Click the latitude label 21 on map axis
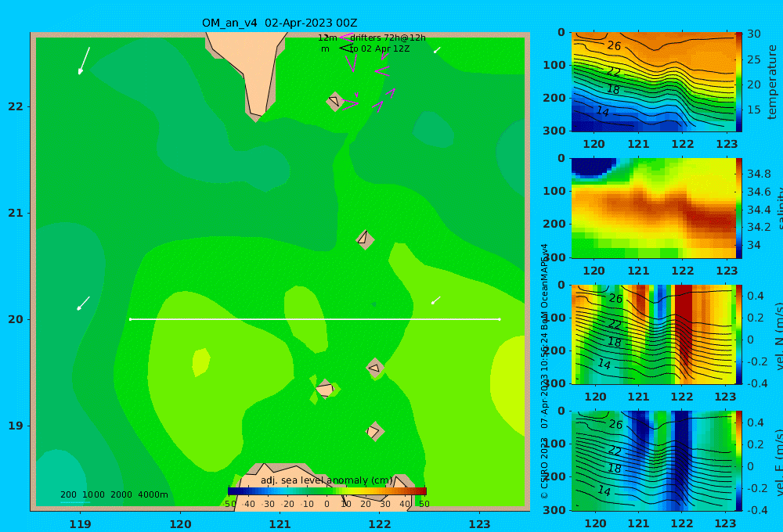Image resolution: width=783 pixels, height=532 pixels. (16, 213)
